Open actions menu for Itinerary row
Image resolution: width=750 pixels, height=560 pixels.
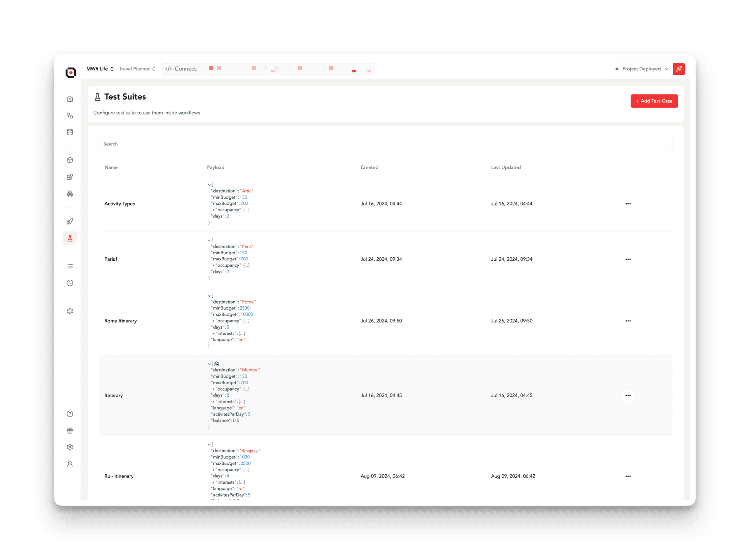628,395
